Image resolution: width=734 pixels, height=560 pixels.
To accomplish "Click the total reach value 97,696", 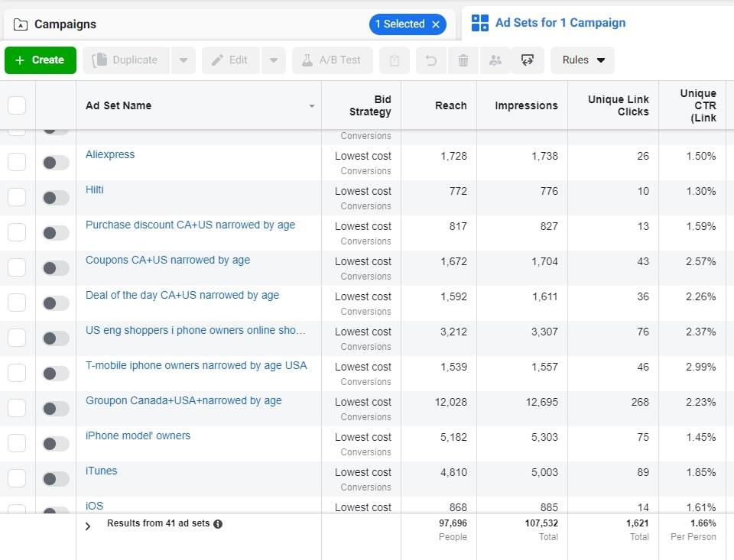I will point(453,523).
